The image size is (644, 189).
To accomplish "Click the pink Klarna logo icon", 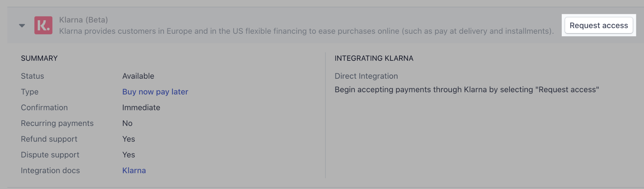I will pyautogui.click(x=44, y=25).
